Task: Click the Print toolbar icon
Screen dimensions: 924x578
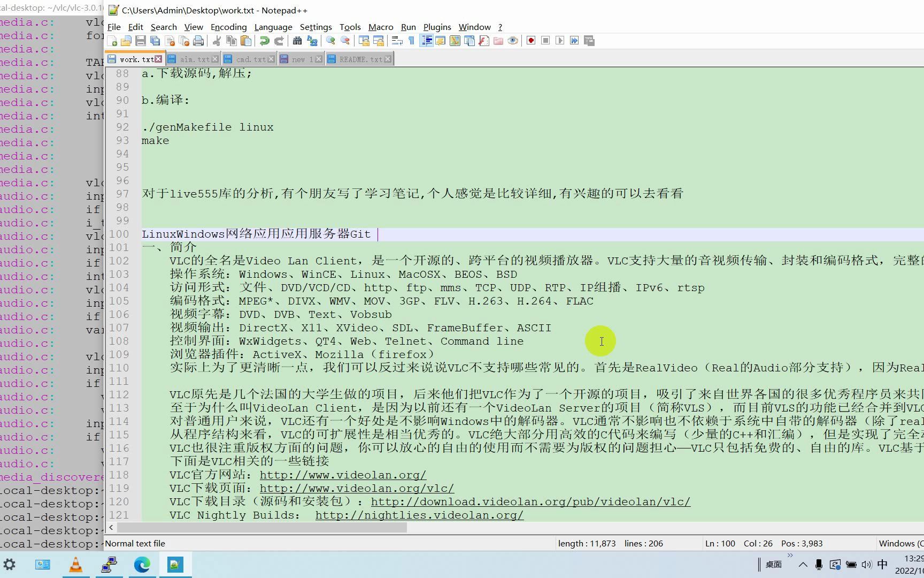Action: 198,41
